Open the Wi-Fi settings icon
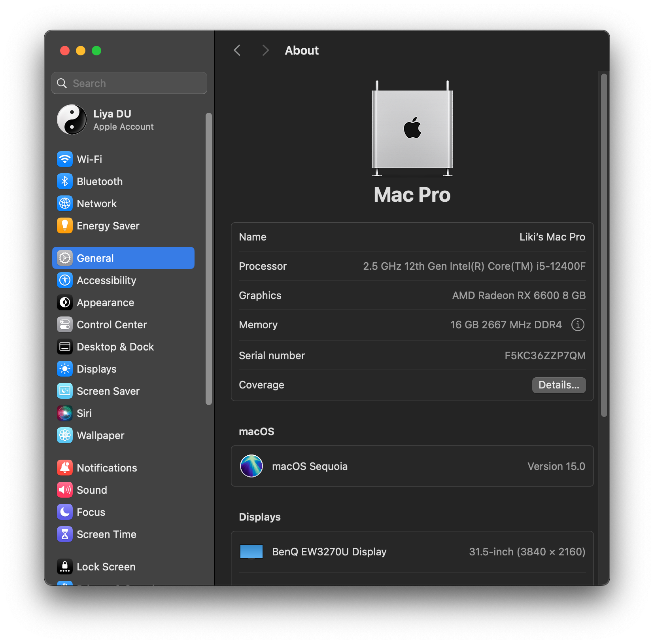Image resolution: width=654 pixels, height=644 pixels. [65, 159]
